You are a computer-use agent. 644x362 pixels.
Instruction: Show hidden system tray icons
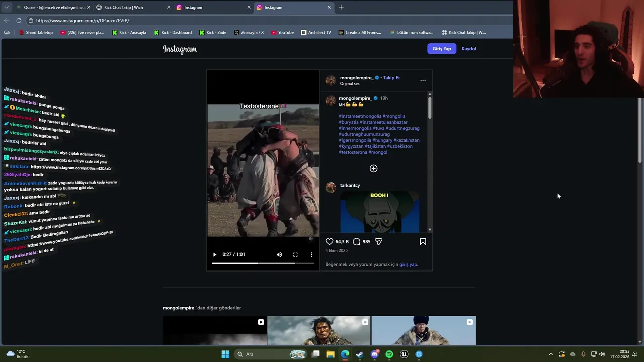pos(551,354)
